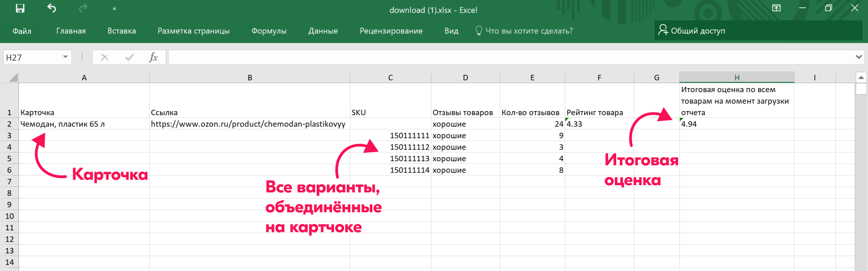Undo the last action
The height and width of the screenshot is (271, 868).
pyautogui.click(x=52, y=9)
